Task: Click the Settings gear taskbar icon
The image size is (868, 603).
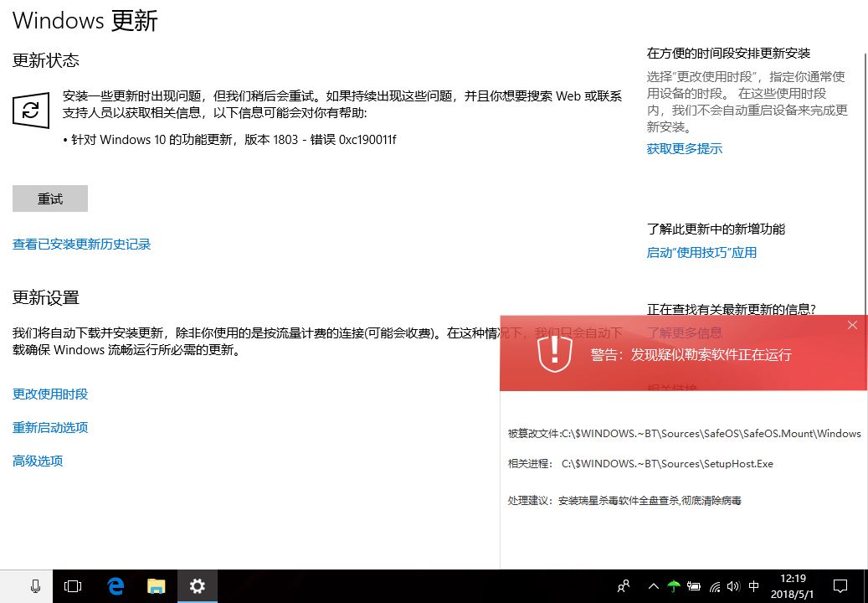Action: (197, 586)
